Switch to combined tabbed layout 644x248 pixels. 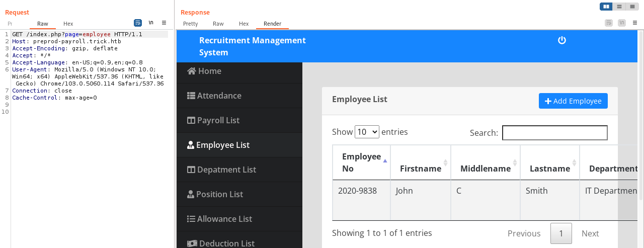(x=632, y=7)
